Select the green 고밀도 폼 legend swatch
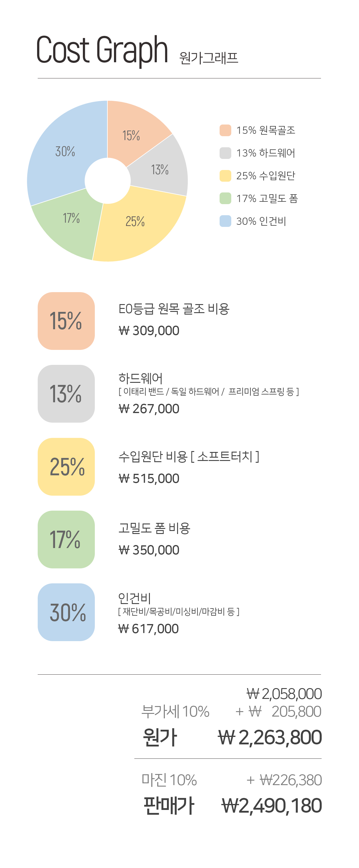 click(225, 198)
